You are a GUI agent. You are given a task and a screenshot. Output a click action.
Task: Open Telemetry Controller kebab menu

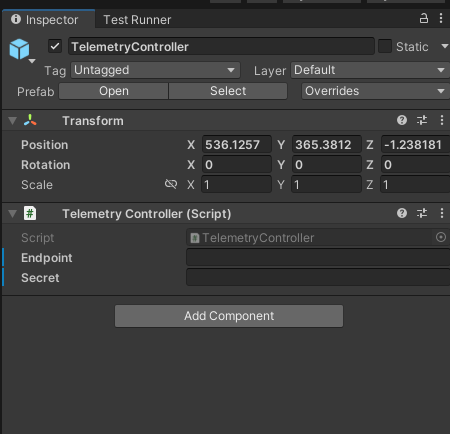click(x=442, y=213)
